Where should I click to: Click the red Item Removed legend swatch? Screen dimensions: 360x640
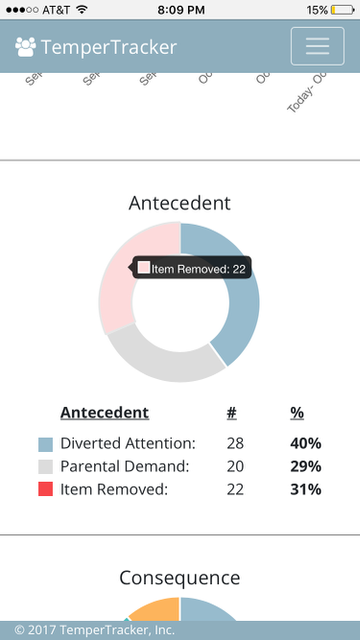[x=46, y=489]
